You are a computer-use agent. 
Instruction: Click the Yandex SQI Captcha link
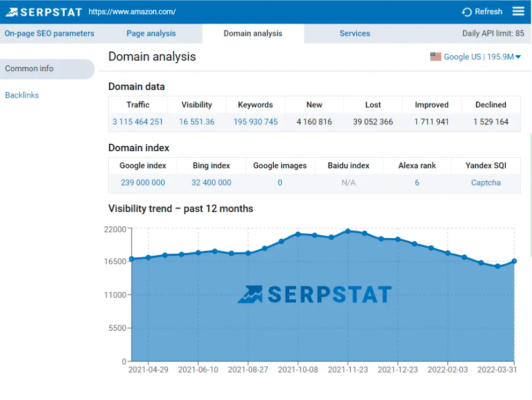(486, 182)
